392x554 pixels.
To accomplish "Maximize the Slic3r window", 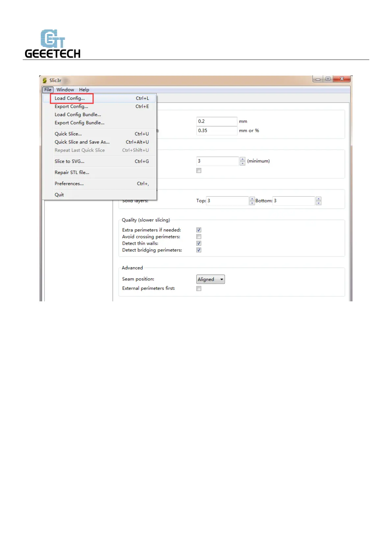I will click(328, 79).
